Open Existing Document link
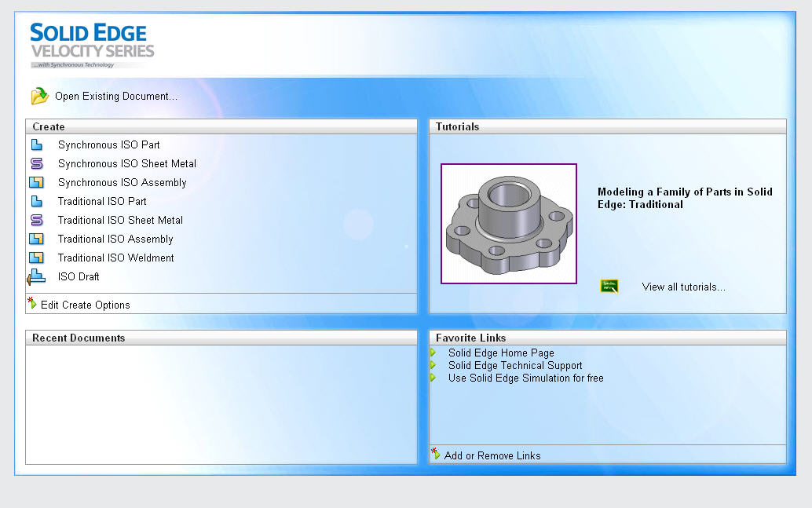This screenshot has height=508, width=812. [116, 97]
